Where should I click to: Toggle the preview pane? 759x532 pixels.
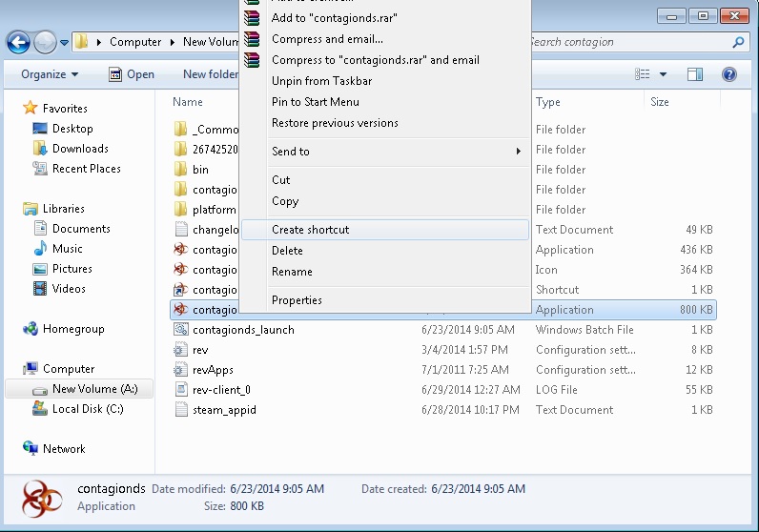[x=695, y=74]
